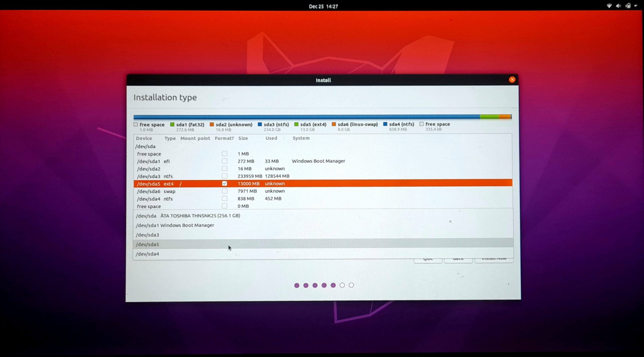Click the Size column header
The height and width of the screenshot is (357, 644).
pyautogui.click(x=243, y=138)
